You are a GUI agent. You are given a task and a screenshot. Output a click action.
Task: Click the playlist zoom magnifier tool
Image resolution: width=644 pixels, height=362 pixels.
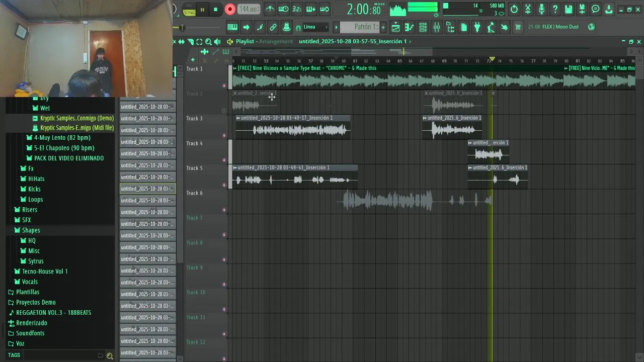208,42
